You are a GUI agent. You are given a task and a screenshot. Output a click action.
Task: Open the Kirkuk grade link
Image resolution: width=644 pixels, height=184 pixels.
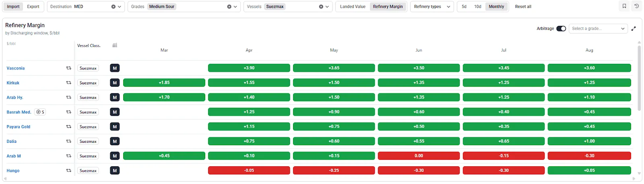tap(13, 83)
